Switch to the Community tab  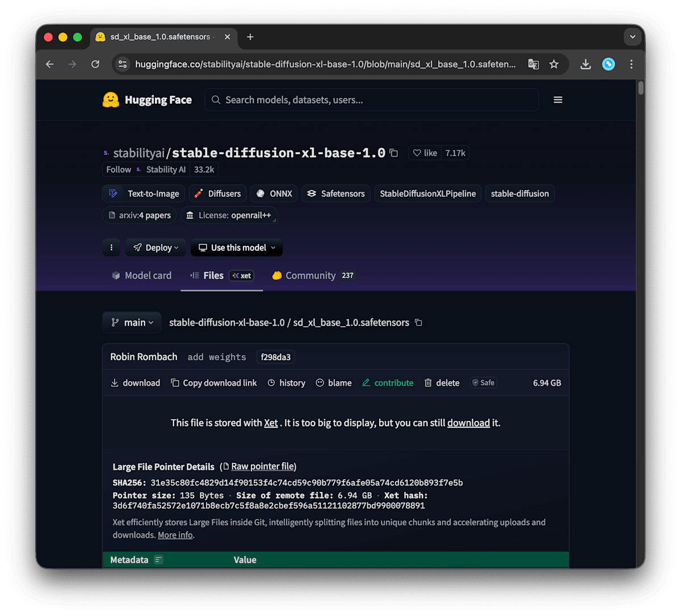click(x=313, y=276)
